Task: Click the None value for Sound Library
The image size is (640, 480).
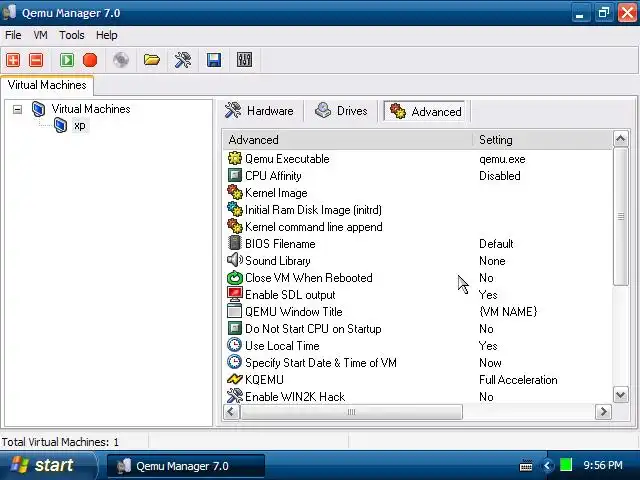Action: click(x=492, y=261)
